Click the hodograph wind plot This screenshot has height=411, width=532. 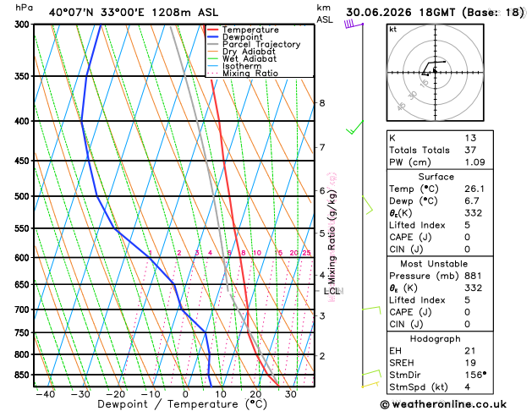pyautogui.click(x=435, y=72)
